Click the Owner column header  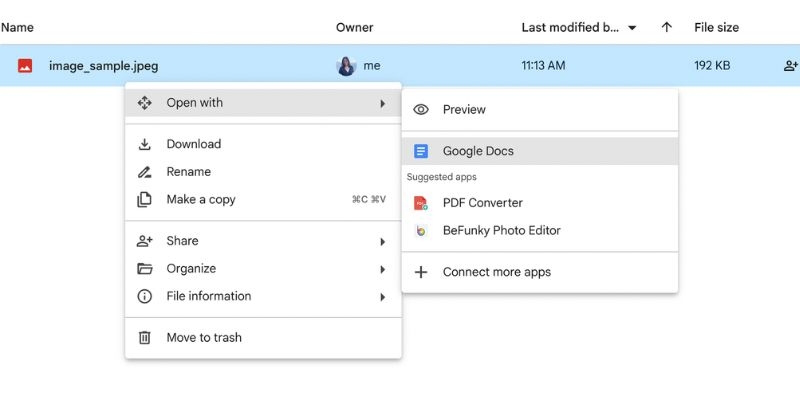click(x=355, y=28)
